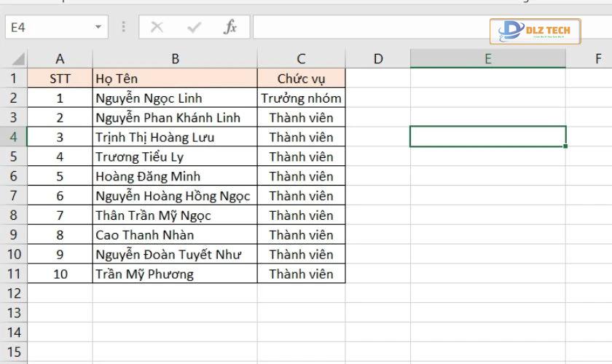The width and height of the screenshot is (612, 364).
Task: Select the Trưởng nhóm cell
Action: tap(302, 98)
